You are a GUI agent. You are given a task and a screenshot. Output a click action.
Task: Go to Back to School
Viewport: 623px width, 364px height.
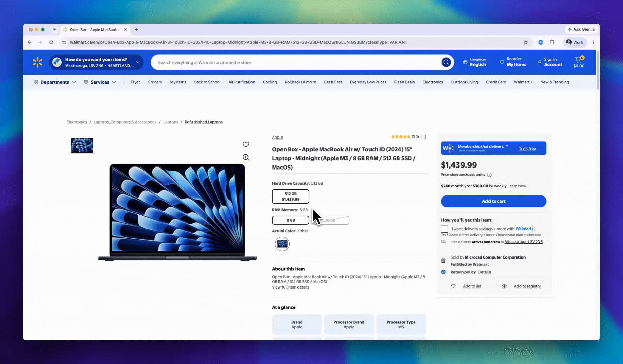click(x=207, y=82)
